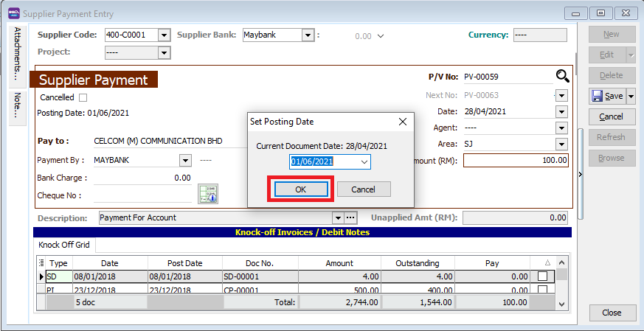Image resolution: width=644 pixels, height=331 pixels.
Task: Click the CELCOM (M) COMMUNICATION BHD pay-to text
Action: [x=158, y=142]
